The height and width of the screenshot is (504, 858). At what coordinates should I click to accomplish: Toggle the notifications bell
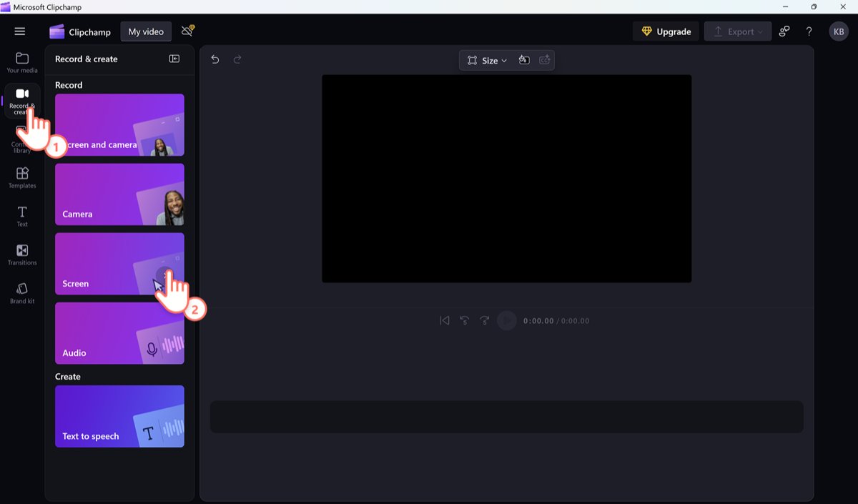coord(187,31)
